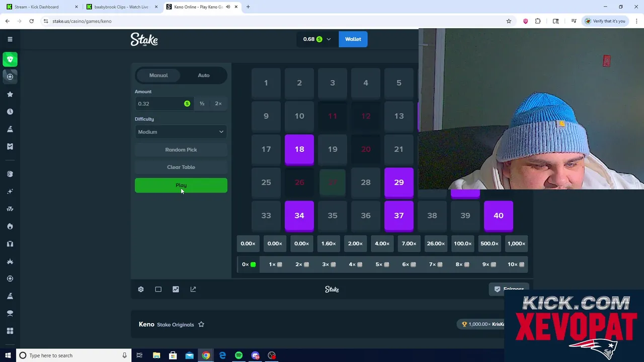Switch to Auto betting mode
Viewport: 644px width, 362px height.
(204, 75)
